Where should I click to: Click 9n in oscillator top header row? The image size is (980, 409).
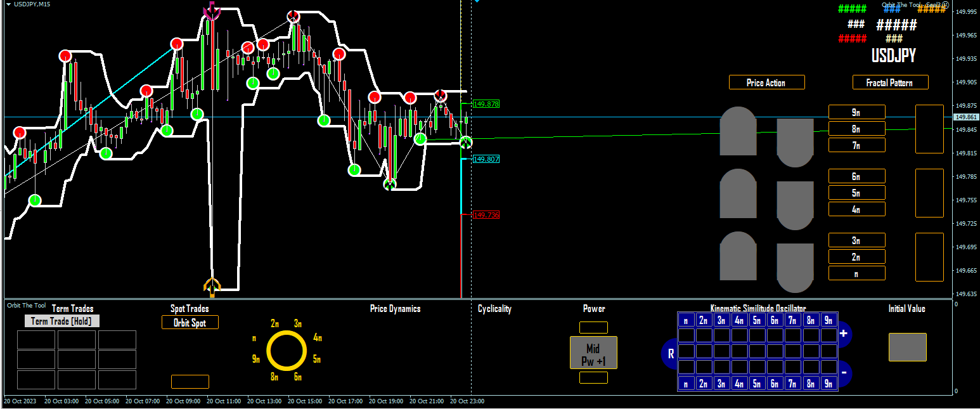point(828,320)
